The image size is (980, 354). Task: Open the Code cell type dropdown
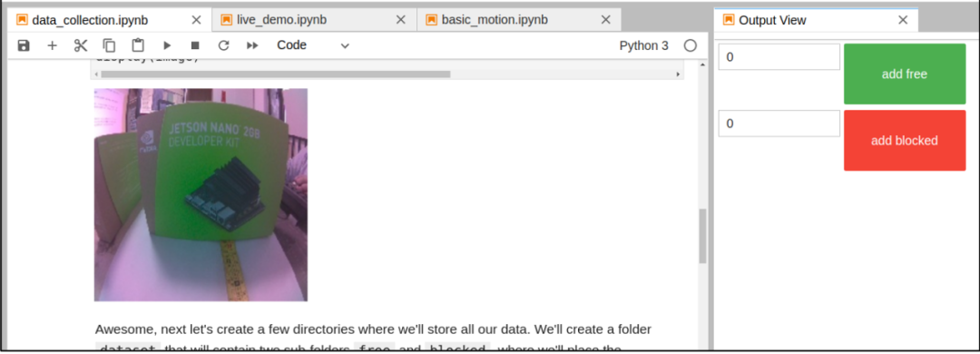pyautogui.click(x=313, y=45)
